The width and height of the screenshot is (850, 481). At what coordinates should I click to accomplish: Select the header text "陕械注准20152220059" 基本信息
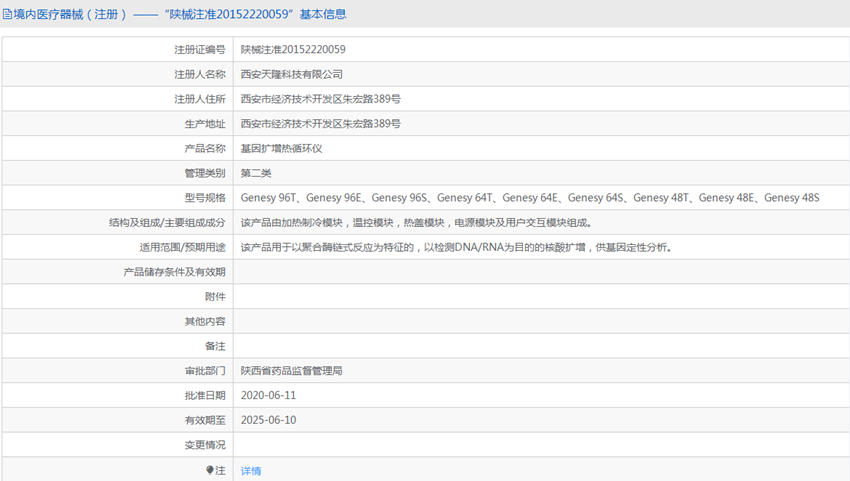(x=256, y=15)
